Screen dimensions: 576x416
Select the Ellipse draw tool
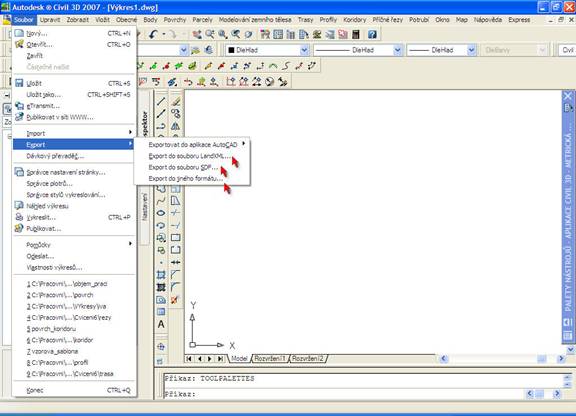(x=161, y=213)
